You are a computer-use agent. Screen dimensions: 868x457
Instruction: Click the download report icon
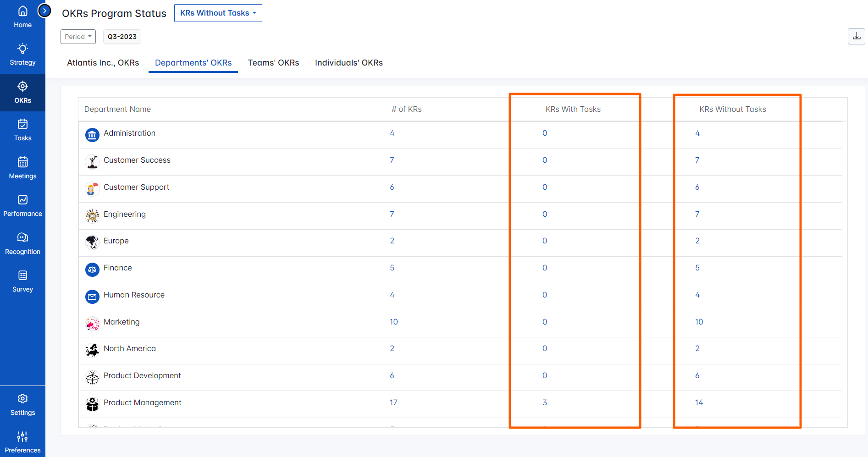856,36
